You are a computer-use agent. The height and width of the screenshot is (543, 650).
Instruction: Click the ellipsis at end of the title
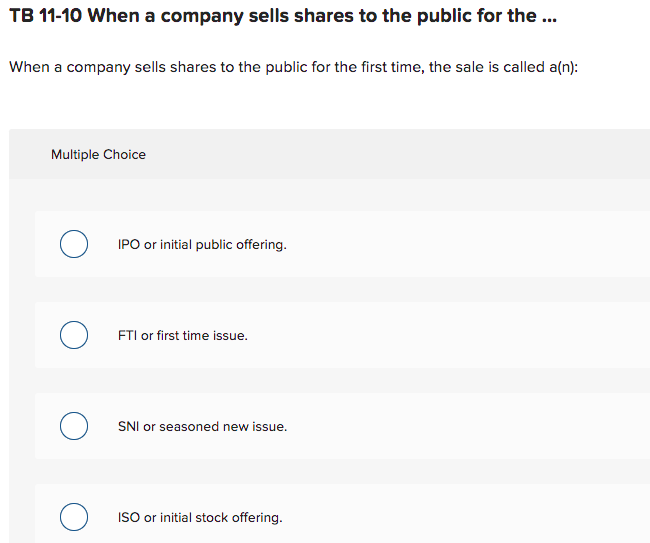point(547,17)
